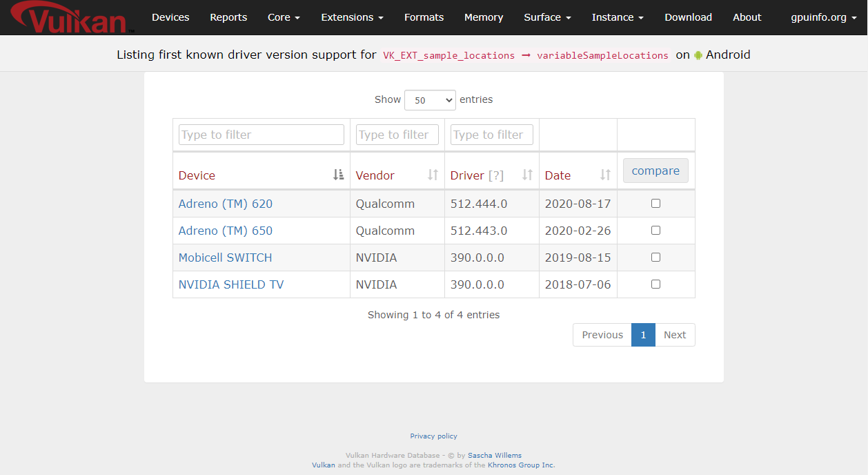
Task: Open the Adreno (TM) 620 device link
Action: coord(226,204)
